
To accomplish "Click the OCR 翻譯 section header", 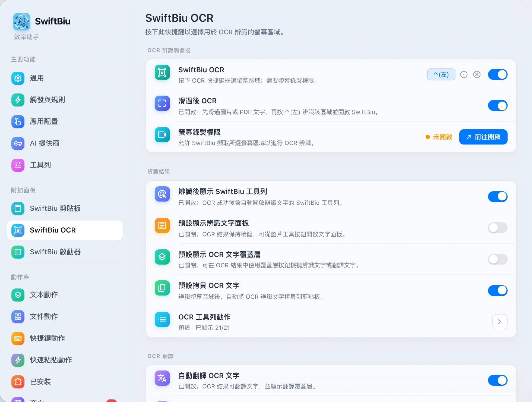I will [x=160, y=356].
